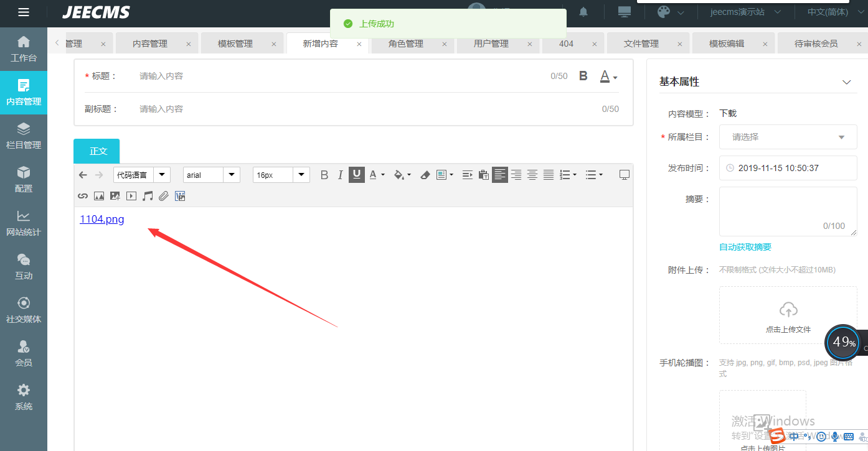
Task: Switch to the 内容管理 tab
Action: (150, 44)
